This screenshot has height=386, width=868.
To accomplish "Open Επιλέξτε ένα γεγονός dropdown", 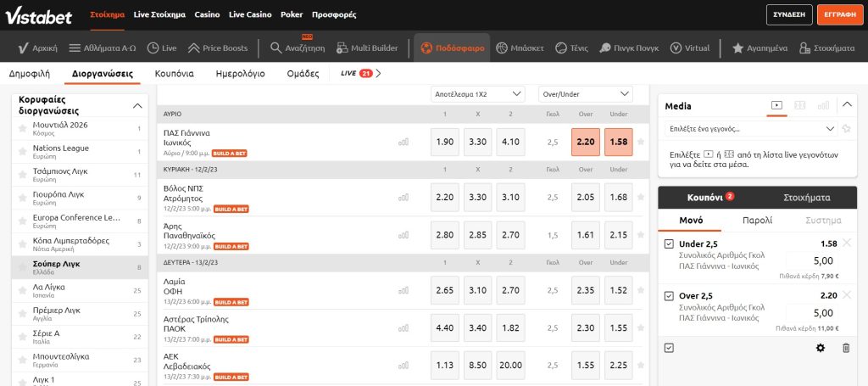I will click(x=751, y=129).
